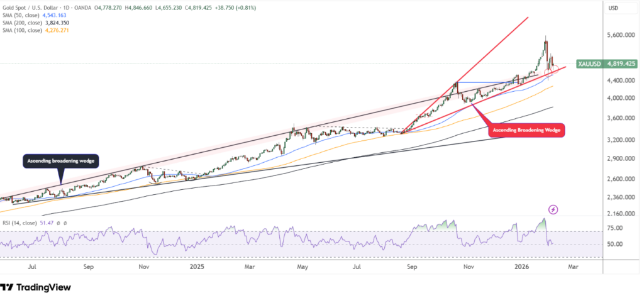644x298 pixels.
Task: Click the current price tag 4,819.425
Action: pyautogui.click(x=621, y=64)
